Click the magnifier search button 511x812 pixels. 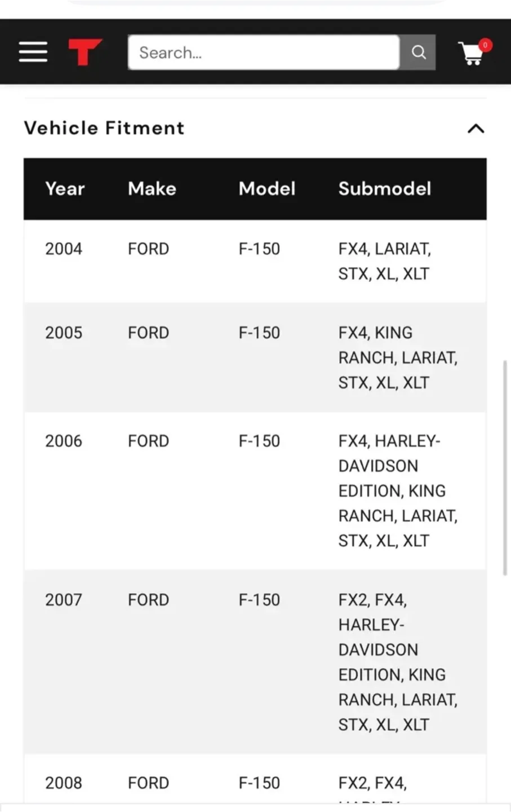(418, 52)
